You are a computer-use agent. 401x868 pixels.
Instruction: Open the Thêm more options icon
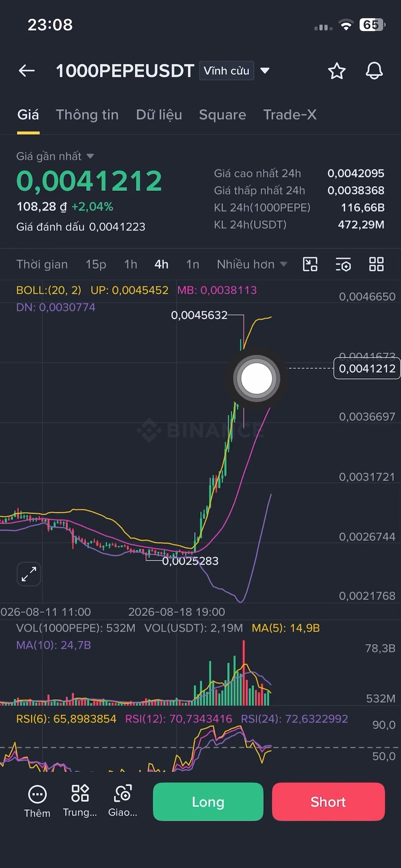point(37,802)
